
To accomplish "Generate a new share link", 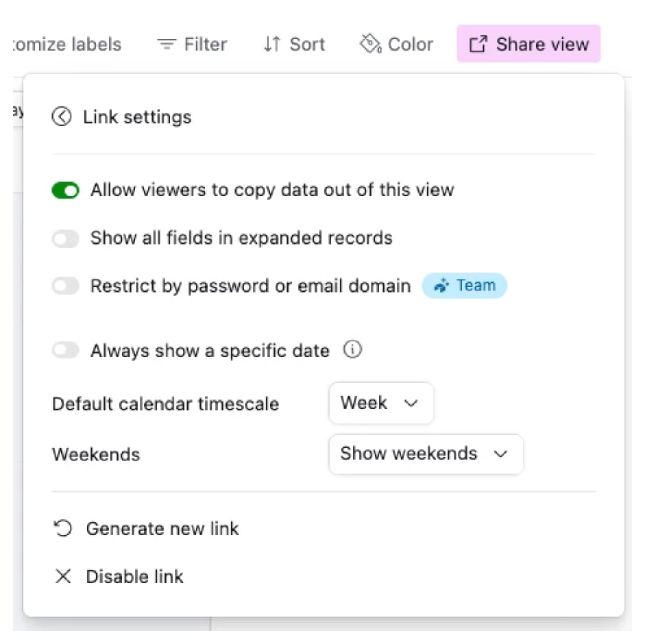I will 162,528.
